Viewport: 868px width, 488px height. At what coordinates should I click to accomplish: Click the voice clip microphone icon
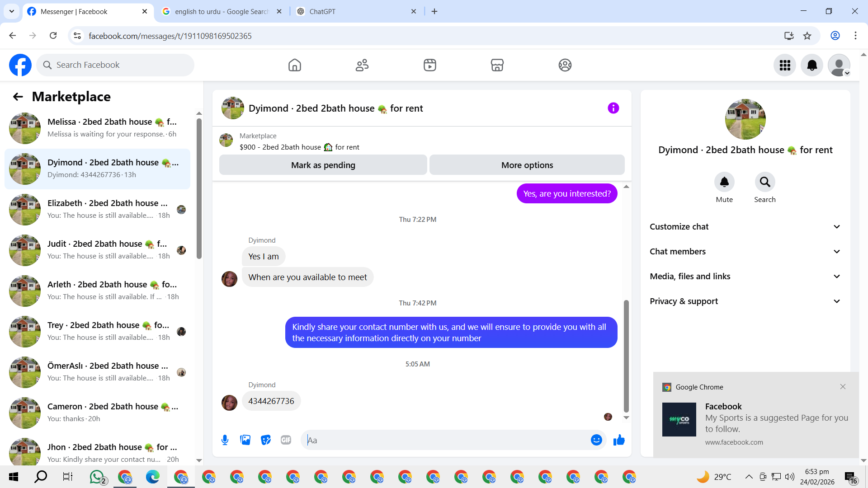pyautogui.click(x=225, y=440)
